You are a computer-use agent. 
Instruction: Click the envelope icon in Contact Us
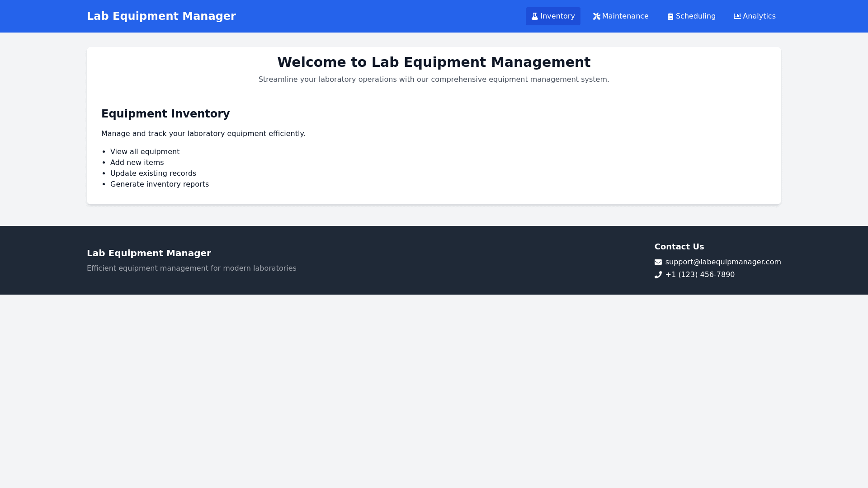pos(658,262)
